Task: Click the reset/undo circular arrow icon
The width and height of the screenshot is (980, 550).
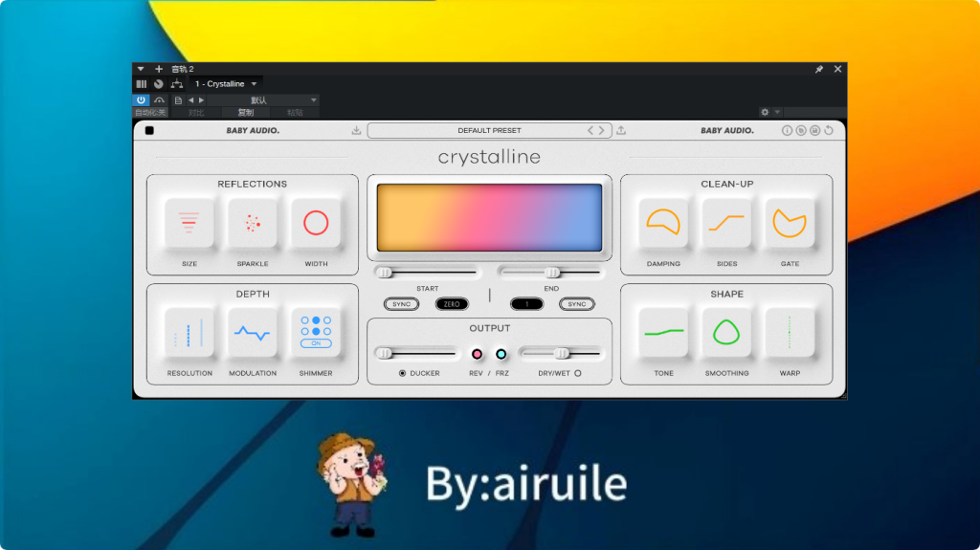Action: click(x=829, y=131)
